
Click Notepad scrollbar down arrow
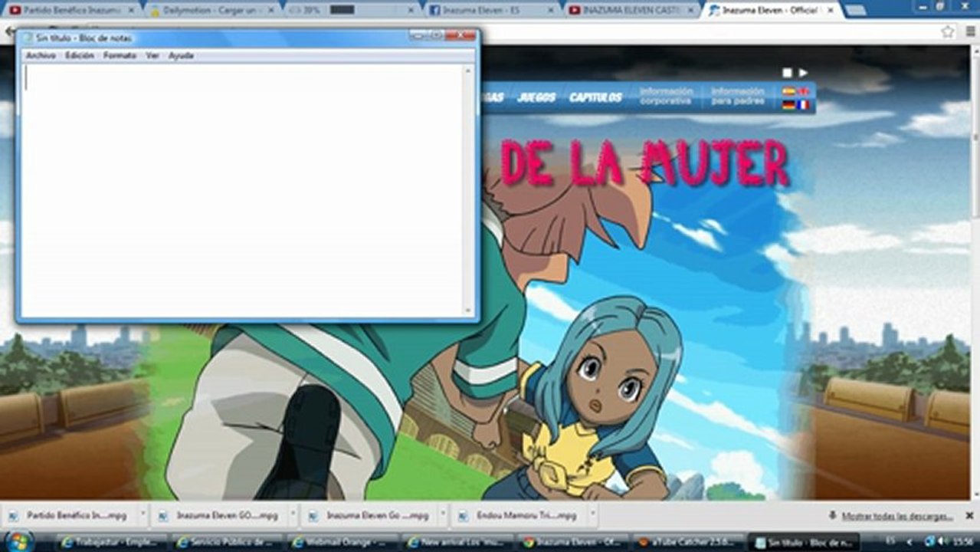[468, 310]
